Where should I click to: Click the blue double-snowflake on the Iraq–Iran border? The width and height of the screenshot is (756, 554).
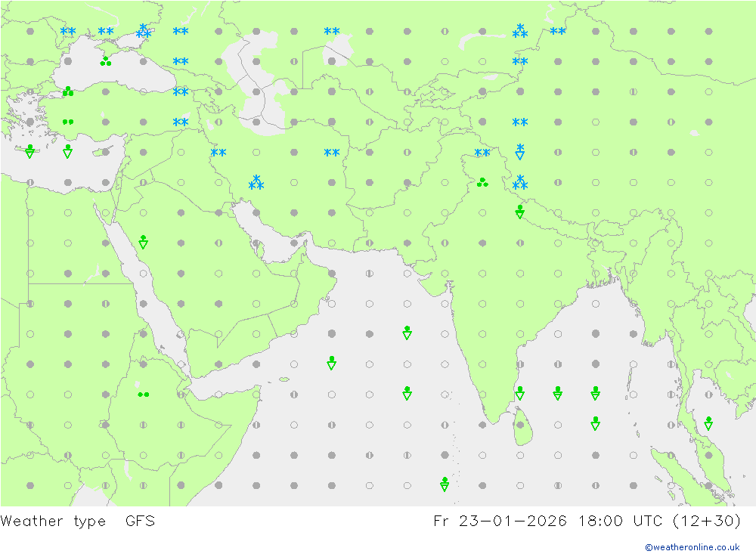click(x=218, y=153)
